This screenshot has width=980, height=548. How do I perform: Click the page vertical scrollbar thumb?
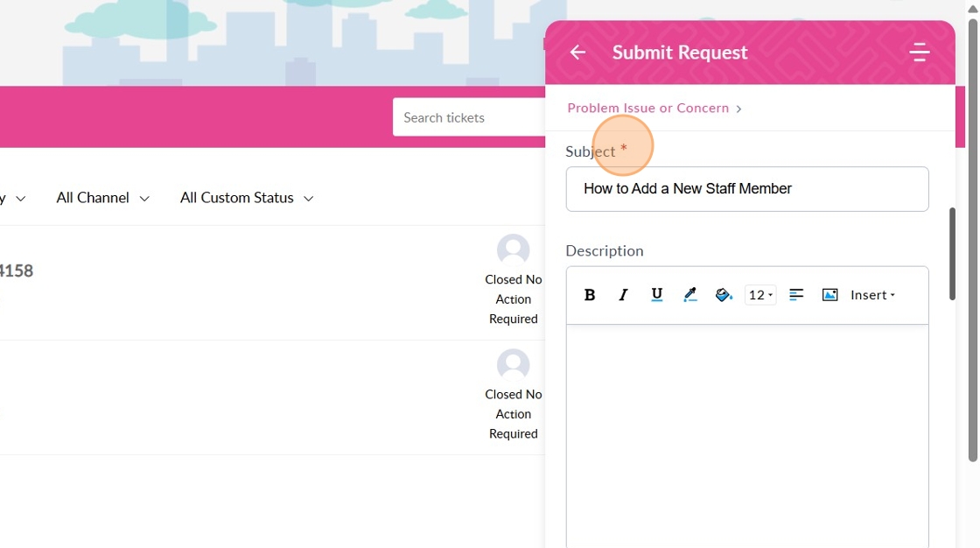pos(972,241)
